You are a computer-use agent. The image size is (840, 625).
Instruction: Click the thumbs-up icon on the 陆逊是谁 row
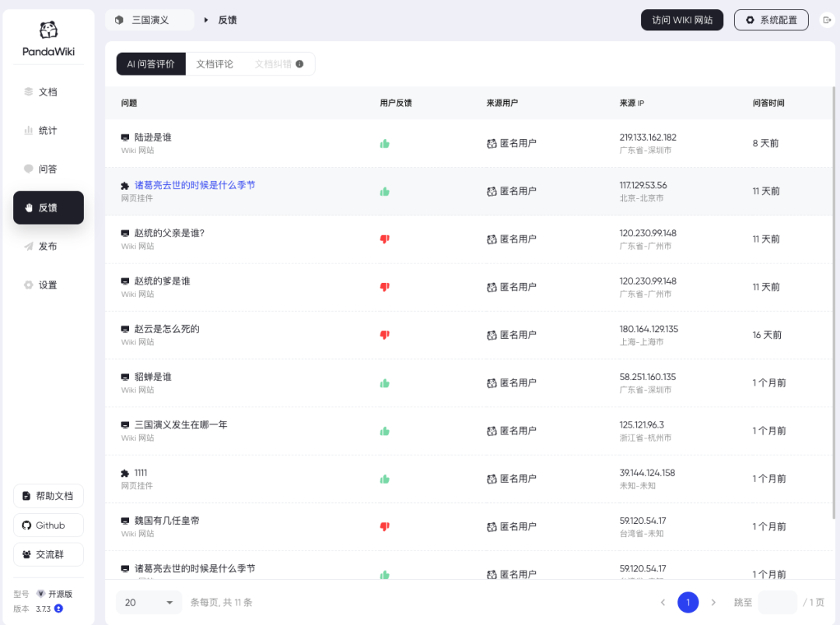(384, 143)
